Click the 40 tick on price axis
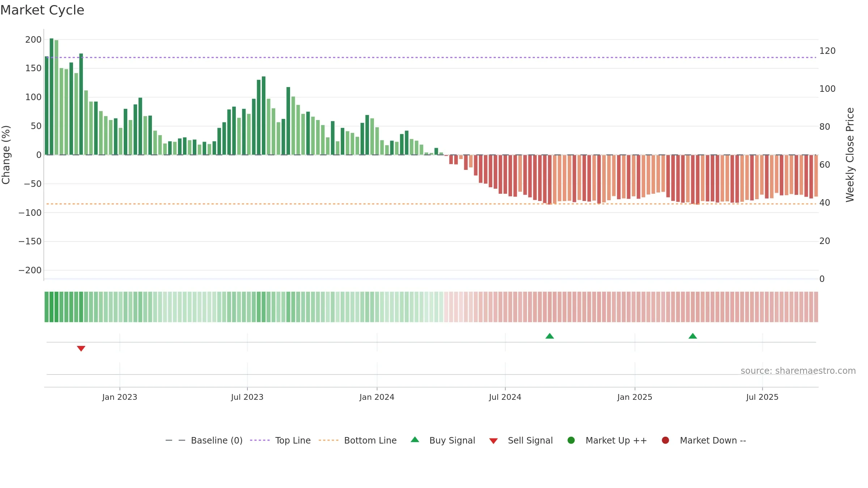Viewport: 868px width, 488px height. (x=825, y=202)
